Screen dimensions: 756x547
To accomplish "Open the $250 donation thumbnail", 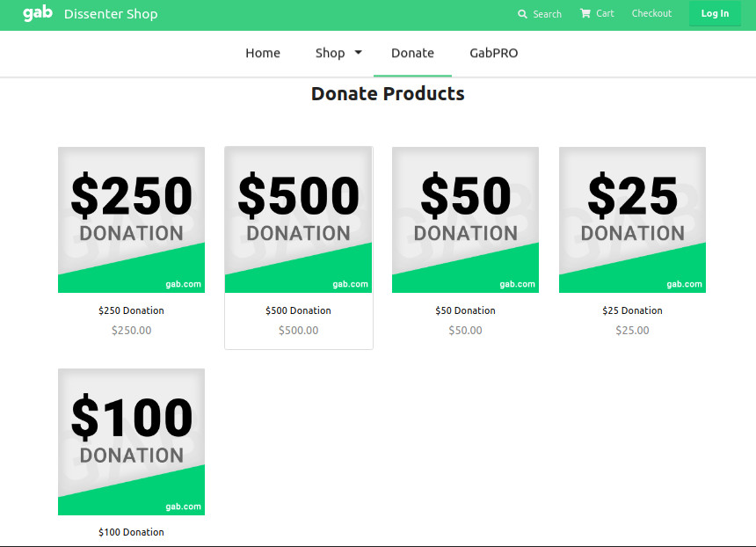I will click(x=132, y=220).
